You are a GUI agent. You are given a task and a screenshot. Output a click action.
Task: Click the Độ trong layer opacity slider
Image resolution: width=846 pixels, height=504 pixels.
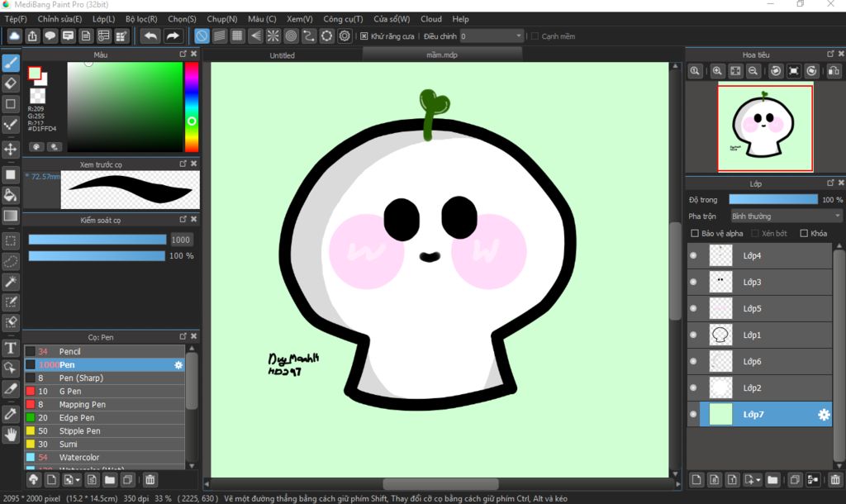click(x=773, y=200)
